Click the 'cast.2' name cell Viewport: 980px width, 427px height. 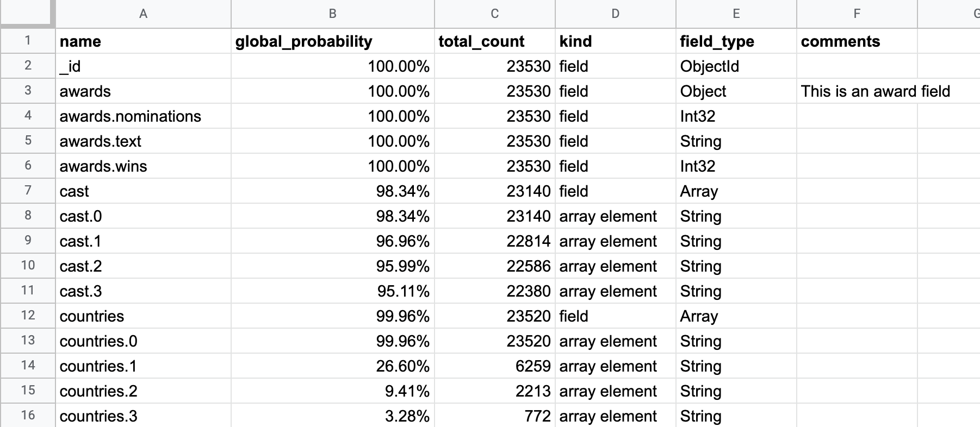(x=143, y=266)
